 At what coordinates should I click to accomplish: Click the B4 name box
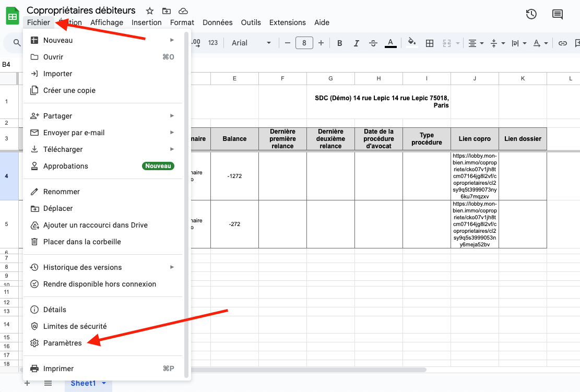coord(6,64)
